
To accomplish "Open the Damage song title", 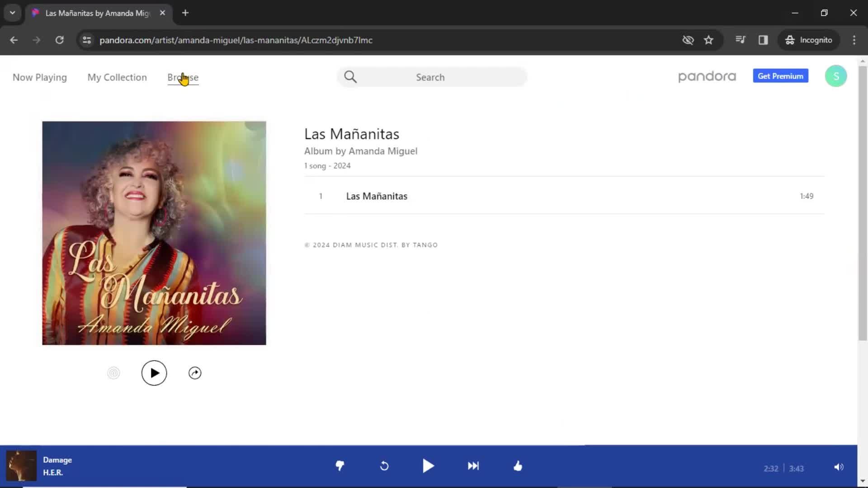I will (57, 460).
